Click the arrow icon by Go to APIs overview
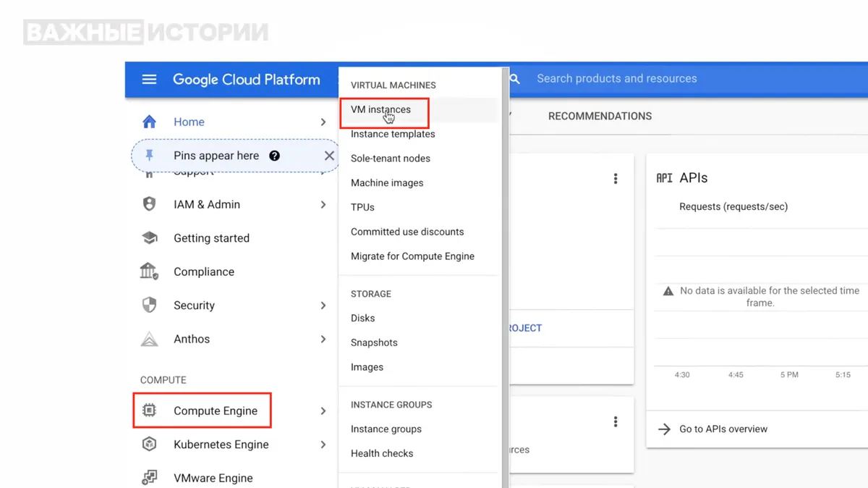Image resolution: width=868 pixels, height=488 pixels. [x=664, y=429]
